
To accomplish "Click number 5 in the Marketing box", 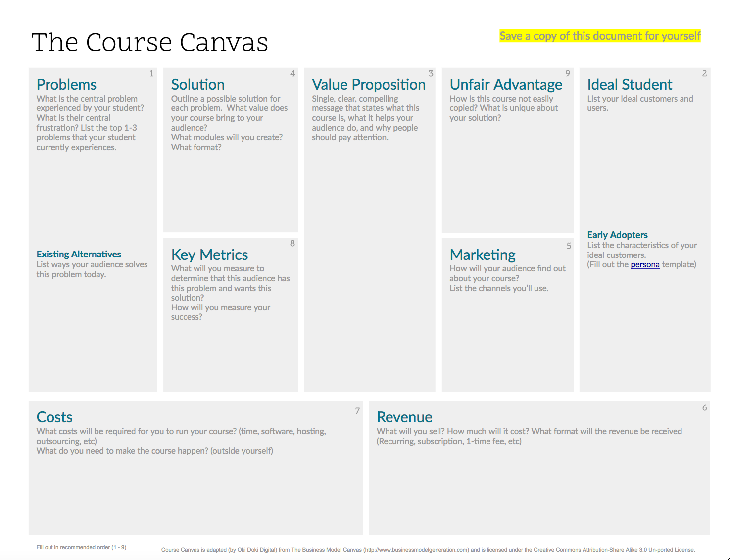I will coord(569,246).
